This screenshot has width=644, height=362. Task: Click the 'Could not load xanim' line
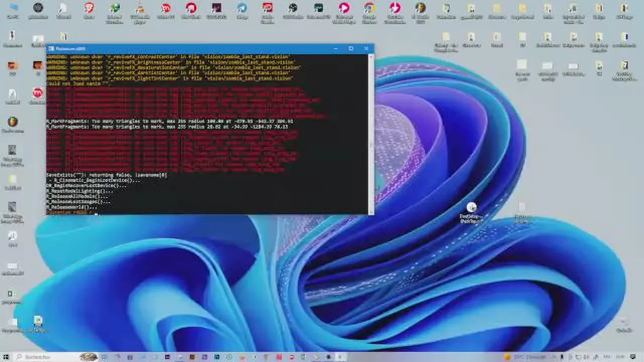tap(78, 84)
